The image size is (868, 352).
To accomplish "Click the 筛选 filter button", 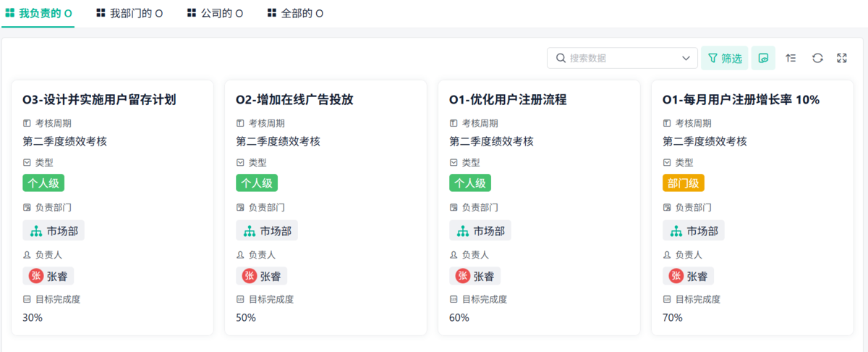I will point(725,58).
